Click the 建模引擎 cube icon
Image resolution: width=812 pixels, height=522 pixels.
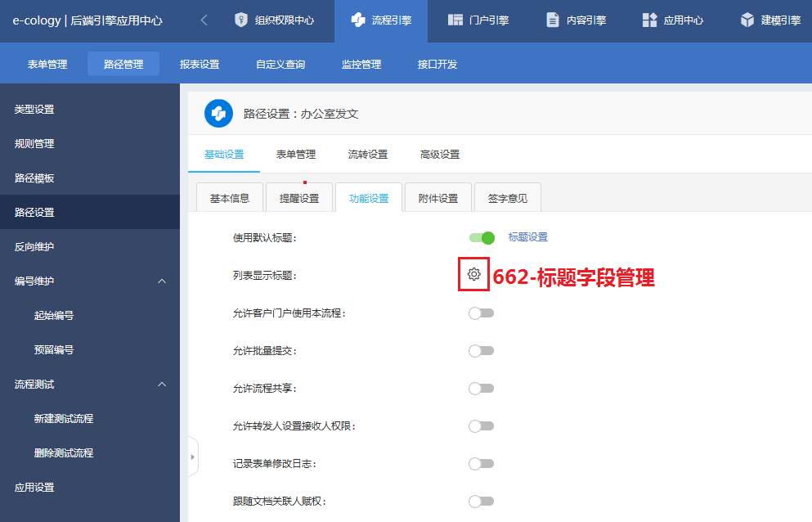click(x=747, y=20)
